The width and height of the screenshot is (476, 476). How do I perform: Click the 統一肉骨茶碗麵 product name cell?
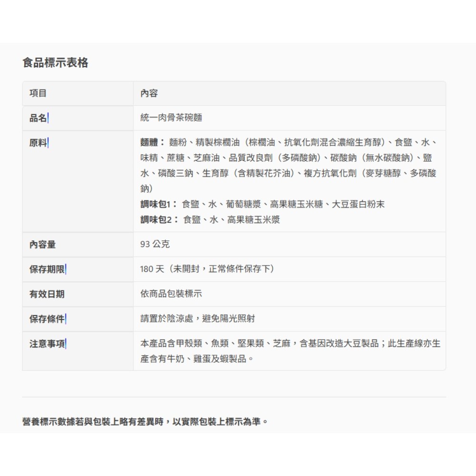tap(168, 118)
